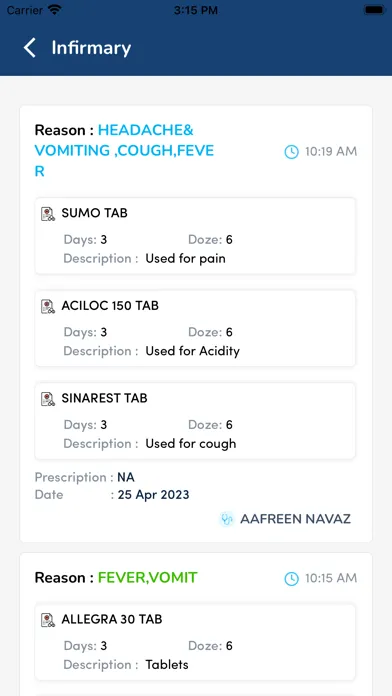Tap the green FEVER,VOMIT reason text
Screen dimensions: 392x696
click(148, 578)
